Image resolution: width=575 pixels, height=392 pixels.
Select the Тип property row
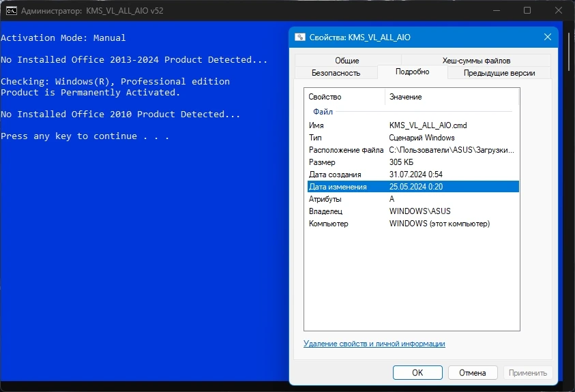click(413, 138)
